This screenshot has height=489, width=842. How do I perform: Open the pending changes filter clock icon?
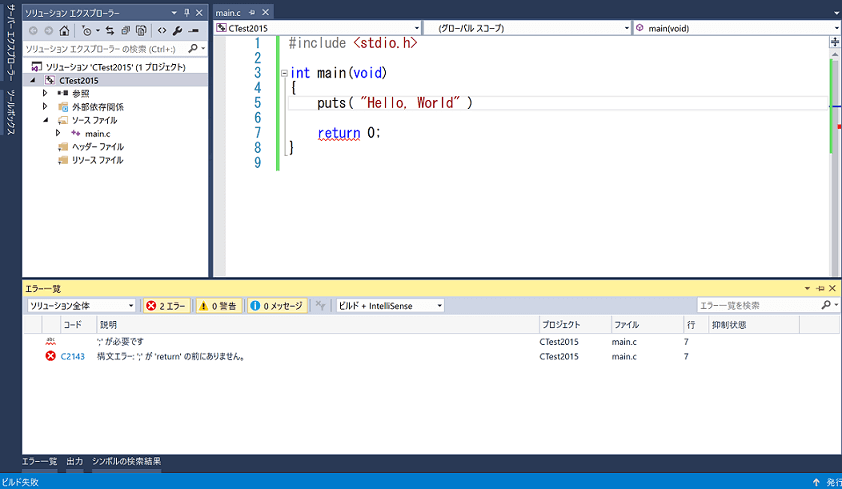pos(87,31)
